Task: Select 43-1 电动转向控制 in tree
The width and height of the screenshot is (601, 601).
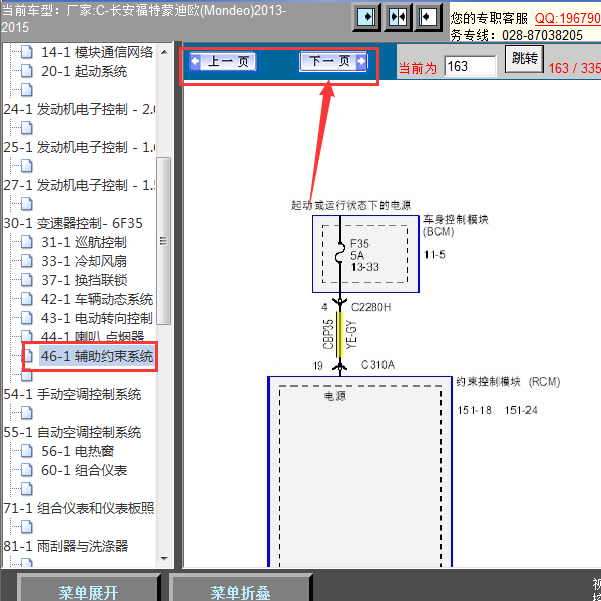Action: (x=97, y=318)
